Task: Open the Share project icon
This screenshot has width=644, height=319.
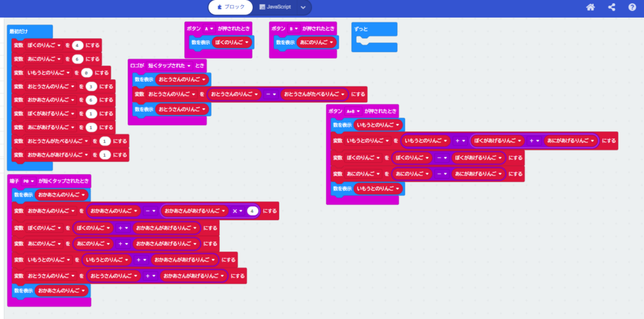Action: (x=611, y=7)
